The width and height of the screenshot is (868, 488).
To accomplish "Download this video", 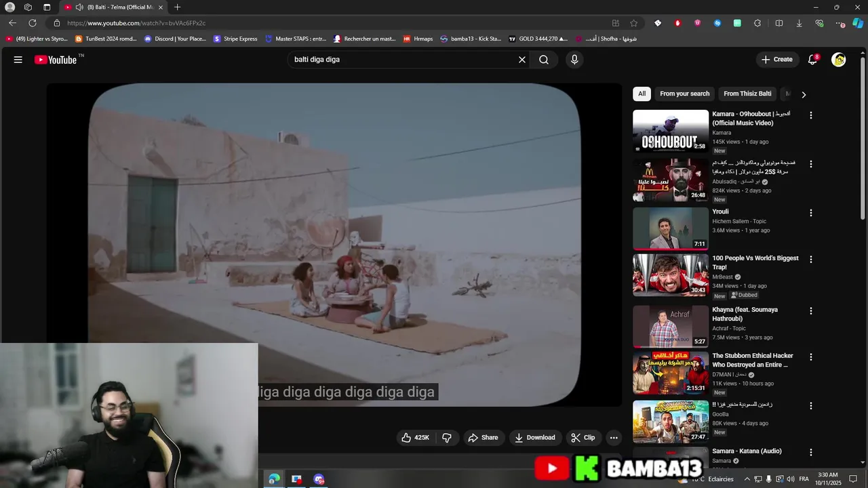I will [534, 438].
